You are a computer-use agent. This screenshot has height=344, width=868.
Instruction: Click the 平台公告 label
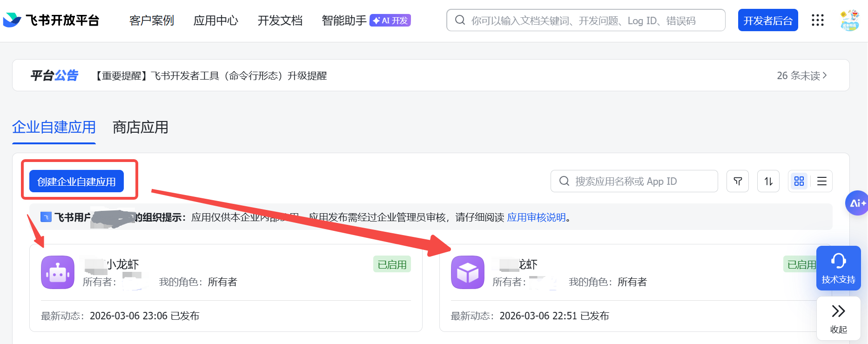tap(54, 75)
